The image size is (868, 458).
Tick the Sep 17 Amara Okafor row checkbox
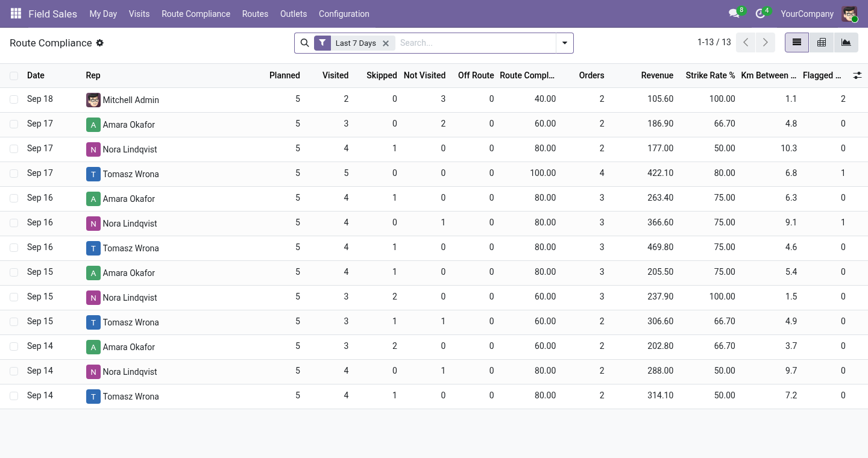(14, 124)
